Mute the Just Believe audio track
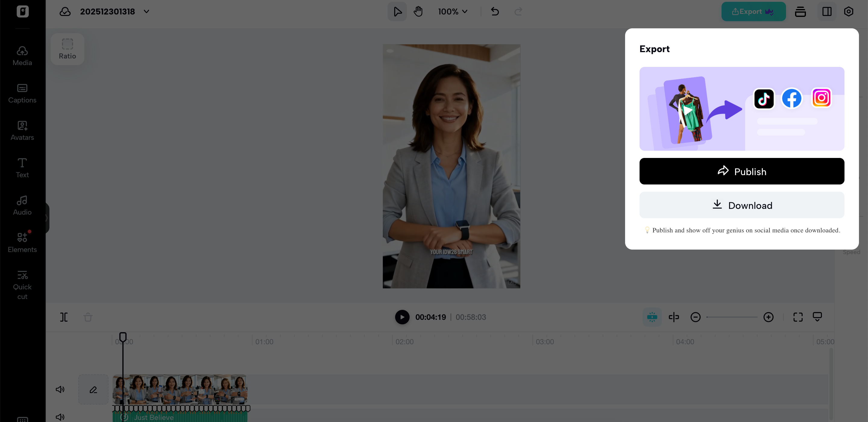The width and height of the screenshot is (868, 422). [x=60, y=417]
